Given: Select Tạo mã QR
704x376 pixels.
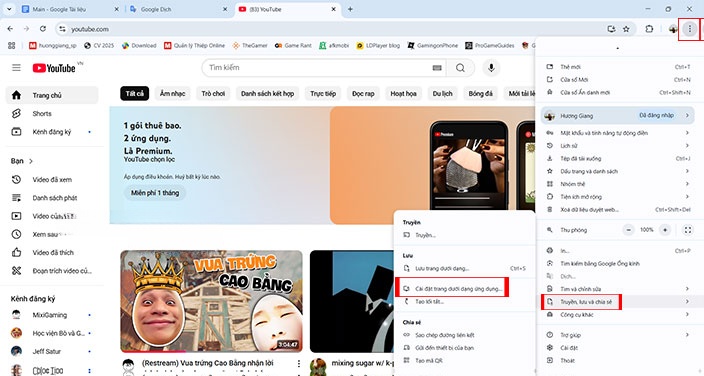Looking at the screenshot, I should pos(464,361).
